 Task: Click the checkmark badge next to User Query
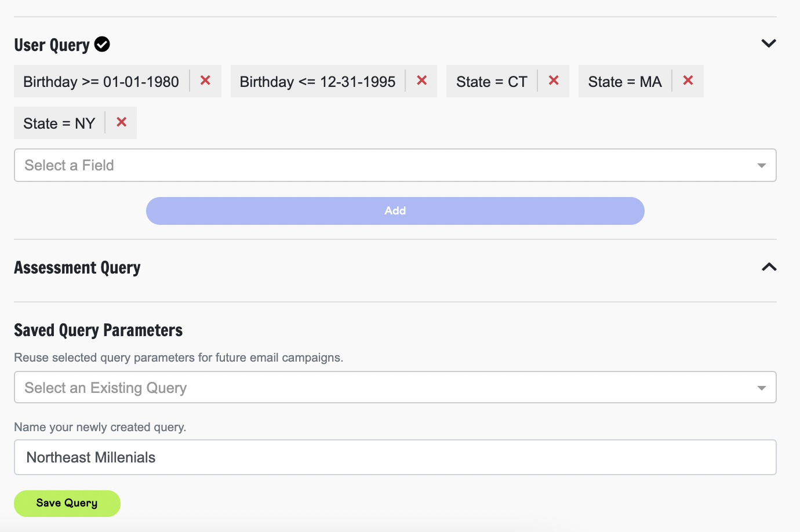point(102,43)
